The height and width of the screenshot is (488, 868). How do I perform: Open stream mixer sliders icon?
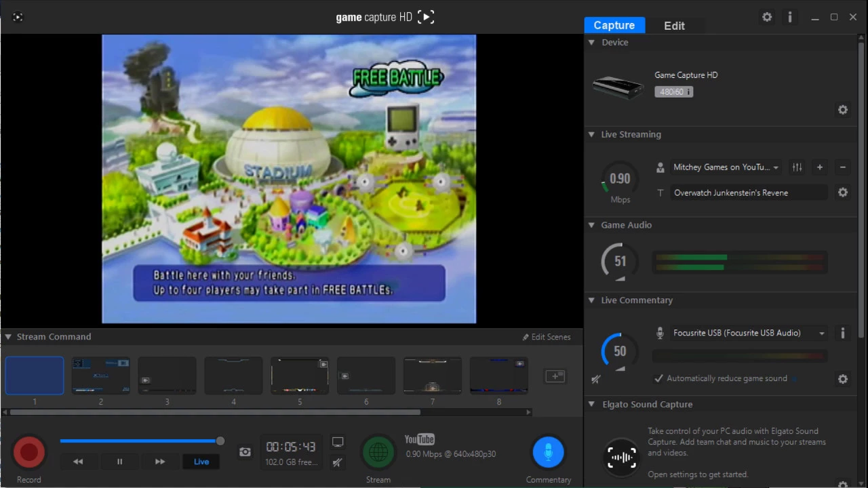pos(797,167)
